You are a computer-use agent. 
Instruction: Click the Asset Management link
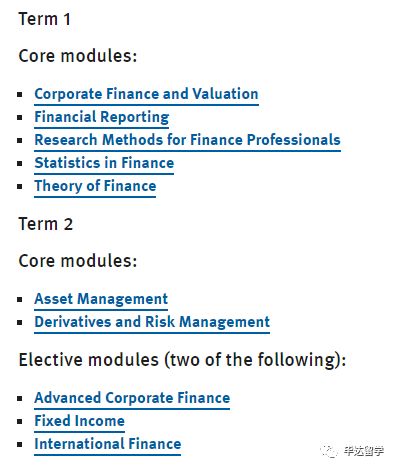[x=101, y=299]
